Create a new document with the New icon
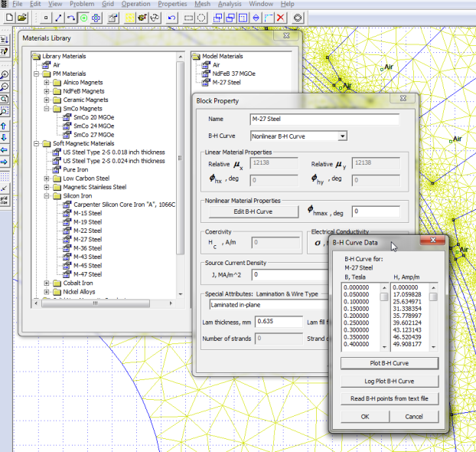This screenshot has width=476, height=452. coord(9,18)
